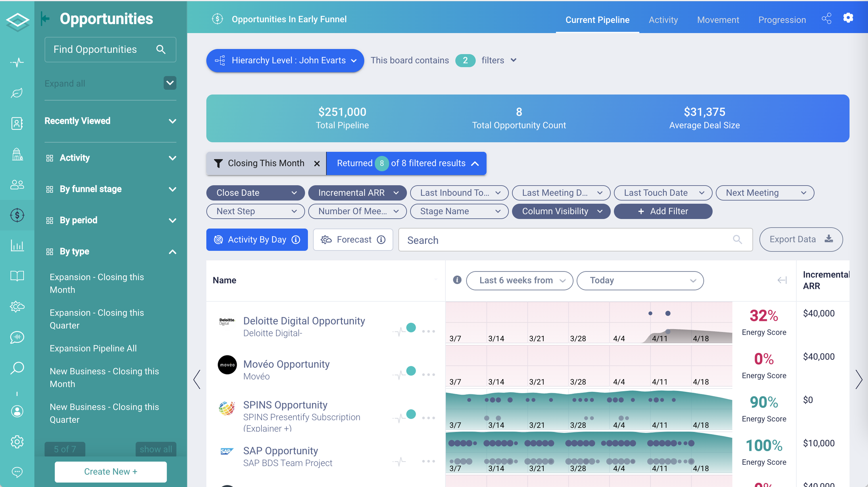
Task: Open the Progression tab
Action: (x=782, y=20)
